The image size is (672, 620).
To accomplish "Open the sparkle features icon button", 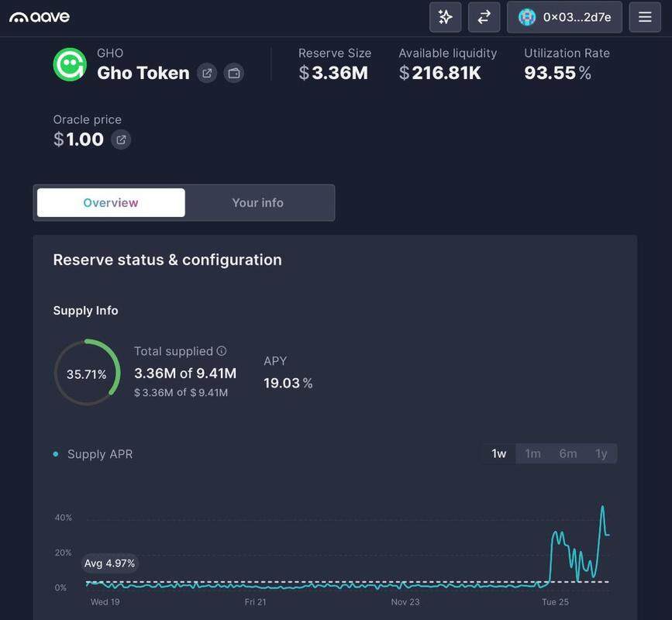I will click(445, 17).
